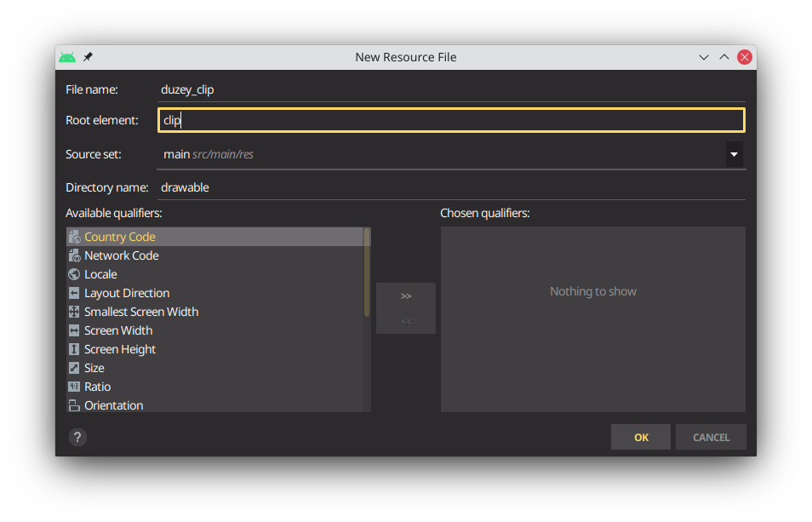
Task: Click the Network Code qualifier icon
Action: tap(74, 255)
